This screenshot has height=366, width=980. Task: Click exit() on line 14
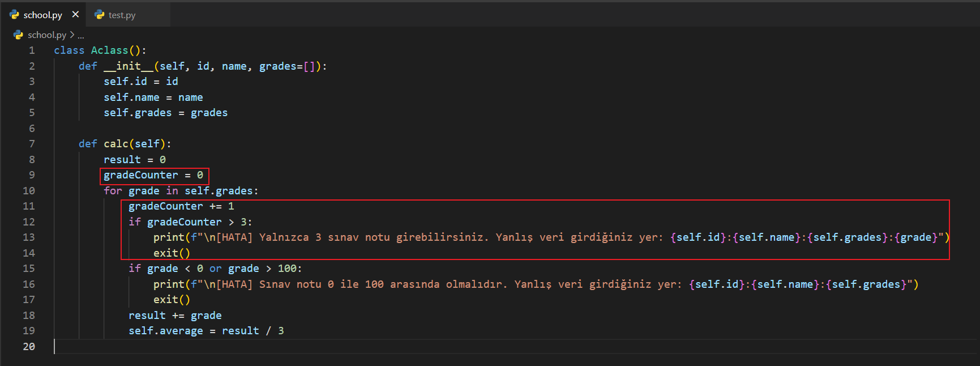(x=172, y=253)
